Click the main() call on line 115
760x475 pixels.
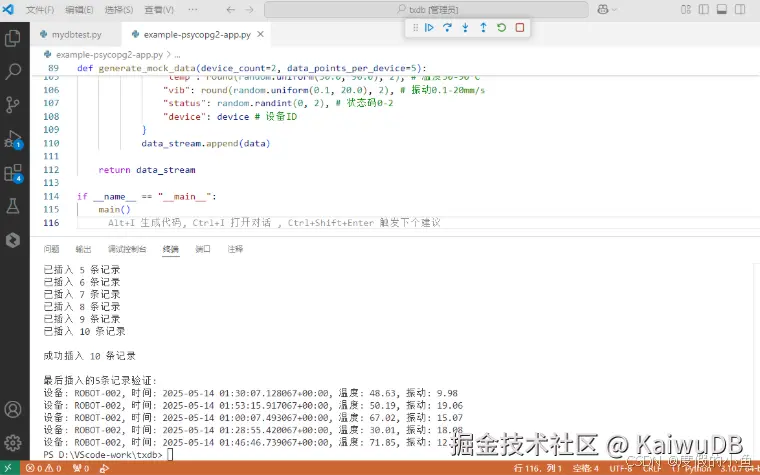point(114,210)
